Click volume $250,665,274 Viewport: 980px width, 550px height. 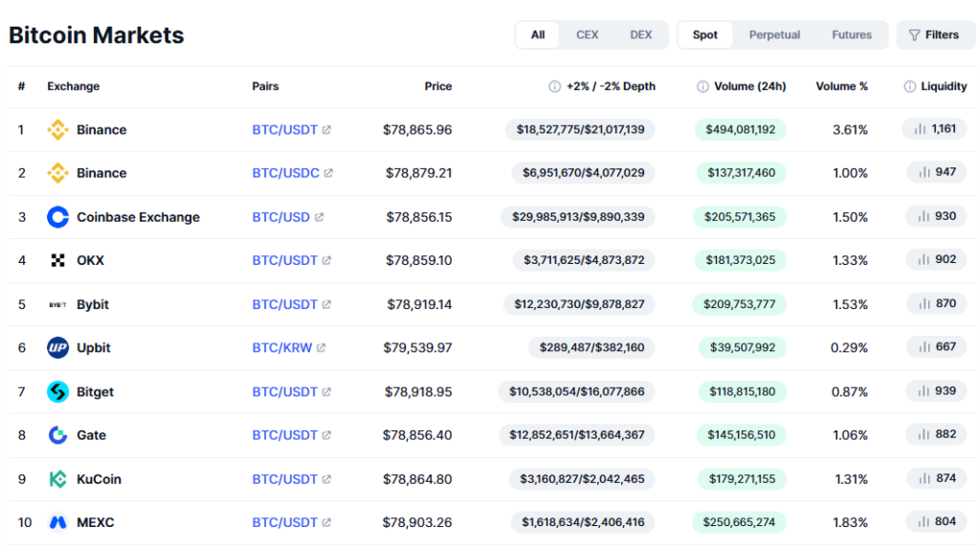[739, 522]
